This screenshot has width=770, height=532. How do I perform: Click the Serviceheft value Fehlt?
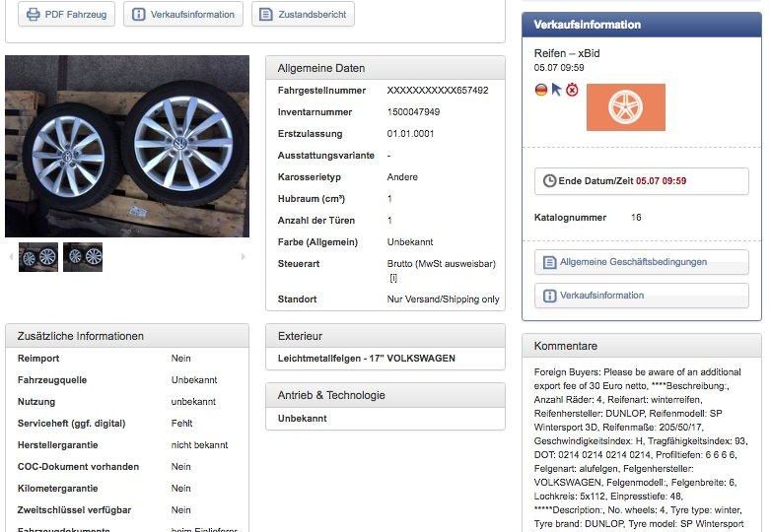(x=181, y=423)
